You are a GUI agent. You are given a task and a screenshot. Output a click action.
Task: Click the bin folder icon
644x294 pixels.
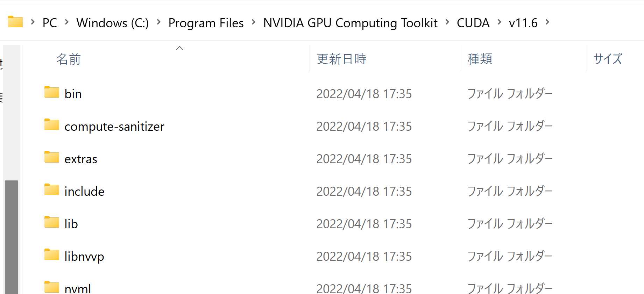52,92
